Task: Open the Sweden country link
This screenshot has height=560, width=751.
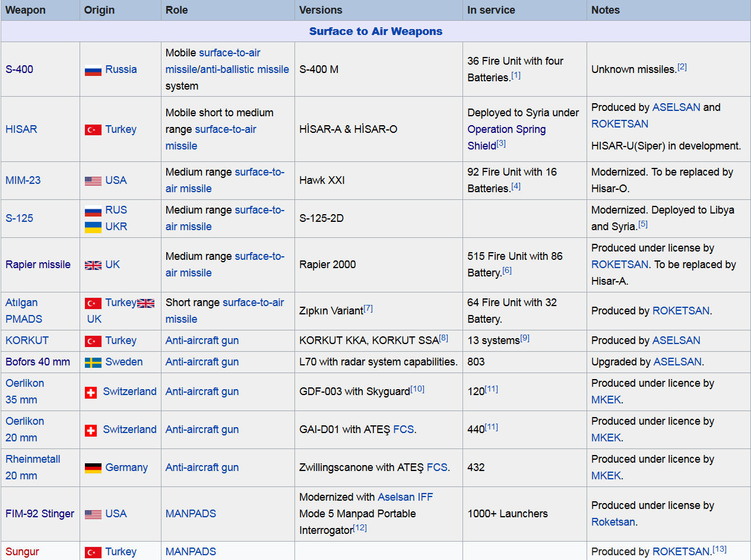Action: pyautogui.click(x=124, y=362)
